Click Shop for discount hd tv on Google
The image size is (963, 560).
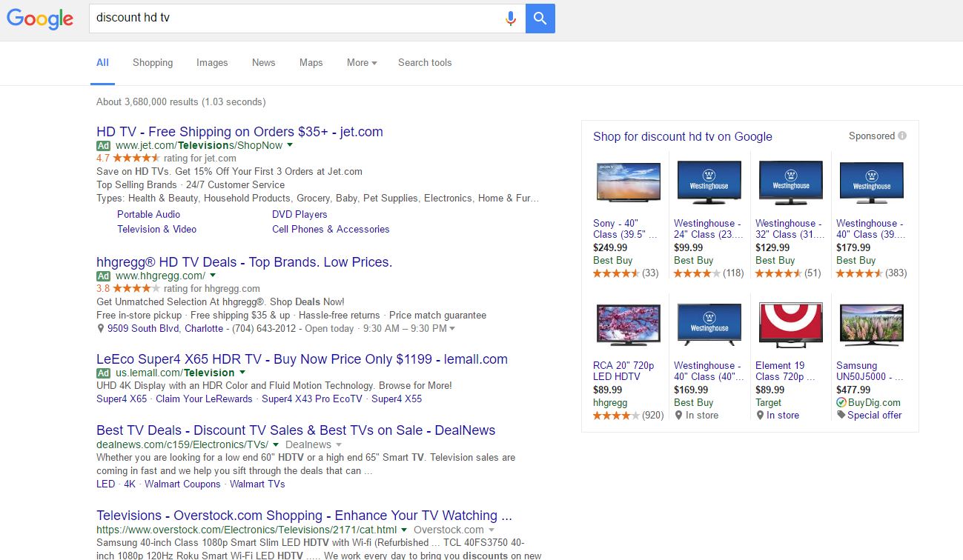[683, 136]
